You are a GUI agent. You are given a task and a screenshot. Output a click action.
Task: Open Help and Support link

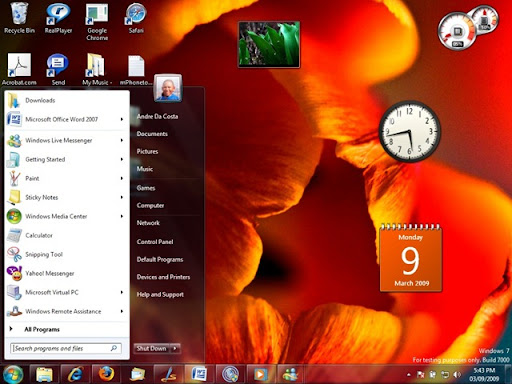click(x=160, y=294)
